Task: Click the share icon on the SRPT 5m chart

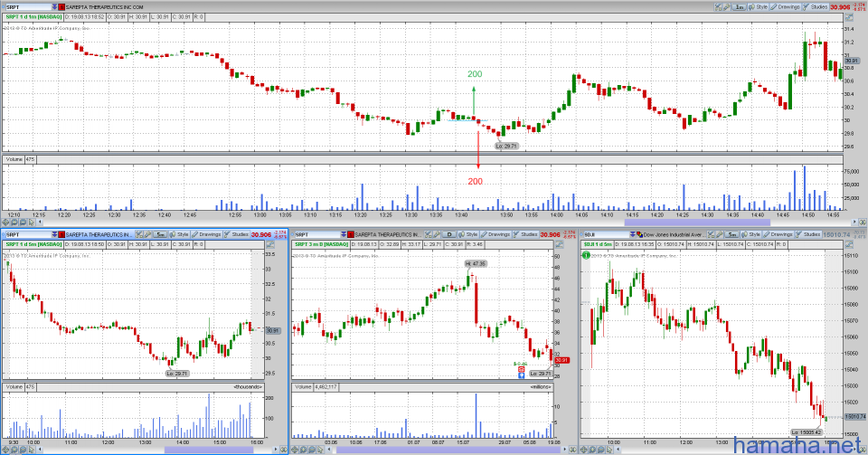Action: pos(139,234)
